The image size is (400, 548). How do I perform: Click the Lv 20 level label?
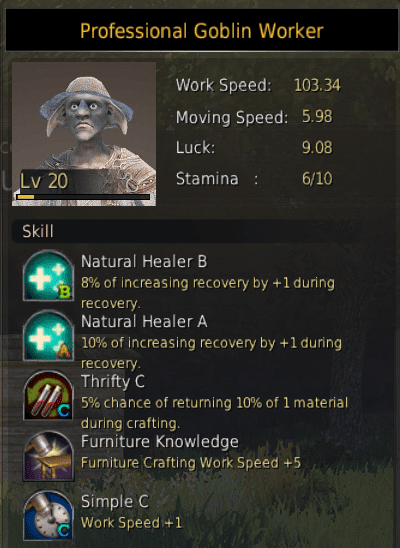(44, 181)
